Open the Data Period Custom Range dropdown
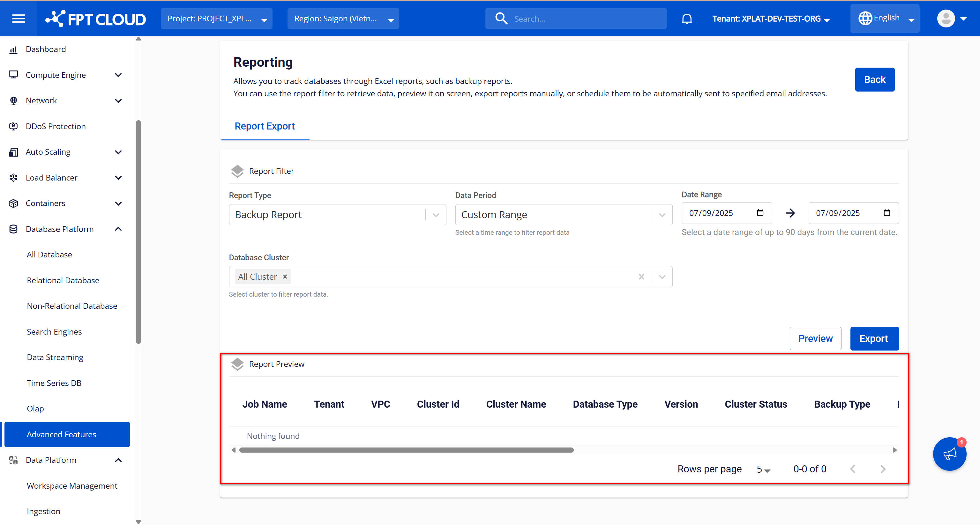The image size is (980, 525). [x=564, y=215]
